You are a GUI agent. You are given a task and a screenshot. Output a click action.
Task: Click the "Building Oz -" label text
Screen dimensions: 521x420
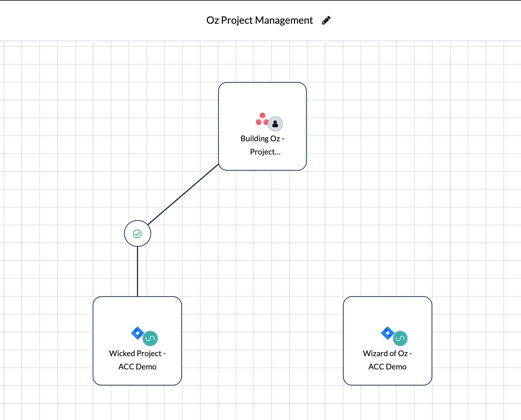point(262,138)
